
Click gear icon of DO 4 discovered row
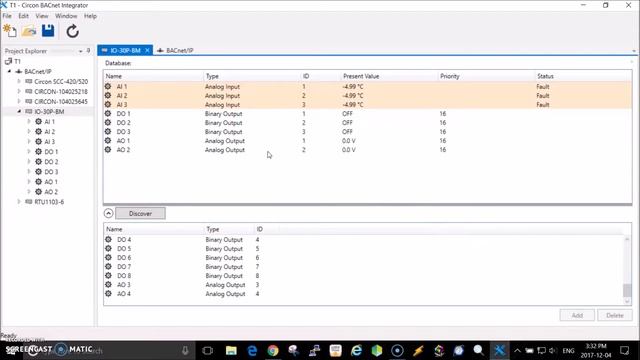click(108, 240)
